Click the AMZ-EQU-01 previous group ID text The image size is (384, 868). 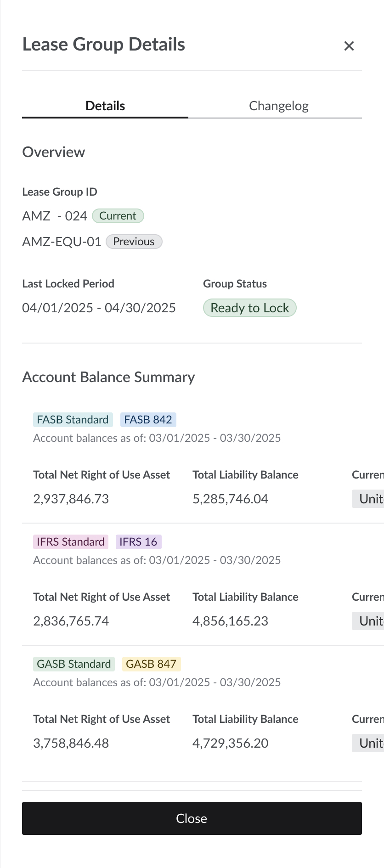coord(62,242)
